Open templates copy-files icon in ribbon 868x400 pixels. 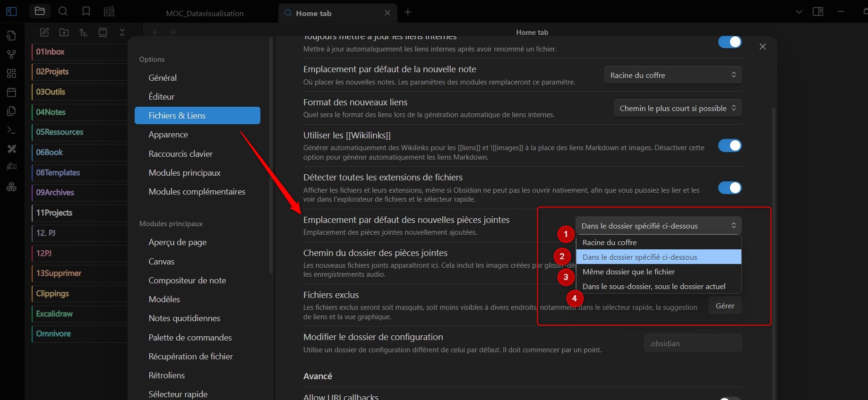(x=12, y=111)
